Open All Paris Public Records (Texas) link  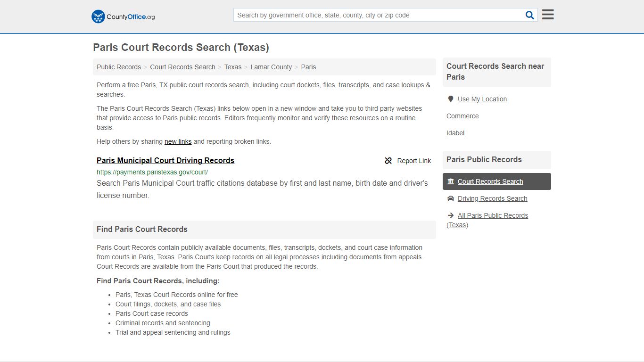click(x=487, y=220)
